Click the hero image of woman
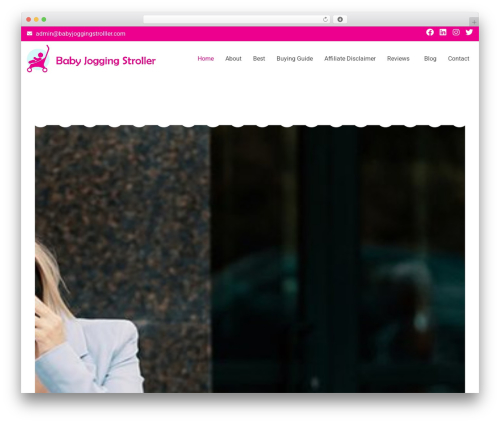 pos(250,259)
